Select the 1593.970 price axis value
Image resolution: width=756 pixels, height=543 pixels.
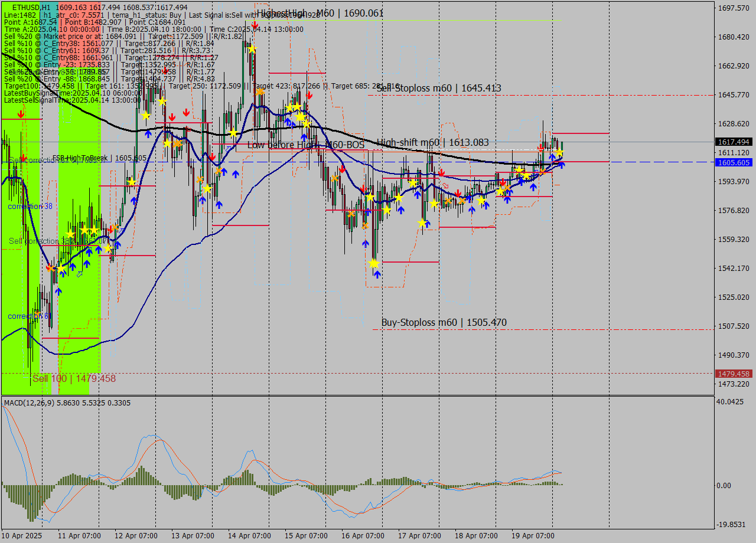coord(734,181)
